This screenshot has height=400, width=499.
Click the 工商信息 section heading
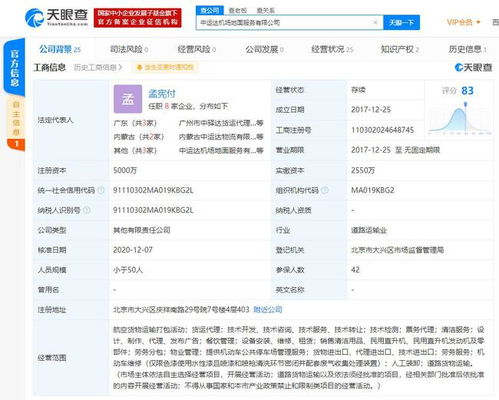pos(50,68)
